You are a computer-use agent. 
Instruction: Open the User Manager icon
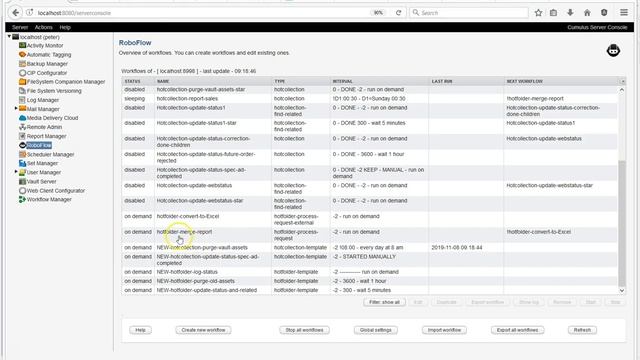[x=22, y=172]
